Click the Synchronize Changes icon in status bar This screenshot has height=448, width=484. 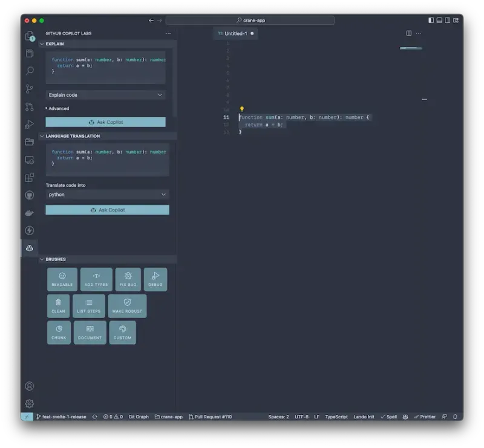pyautogui.click(x=95, y=417)
